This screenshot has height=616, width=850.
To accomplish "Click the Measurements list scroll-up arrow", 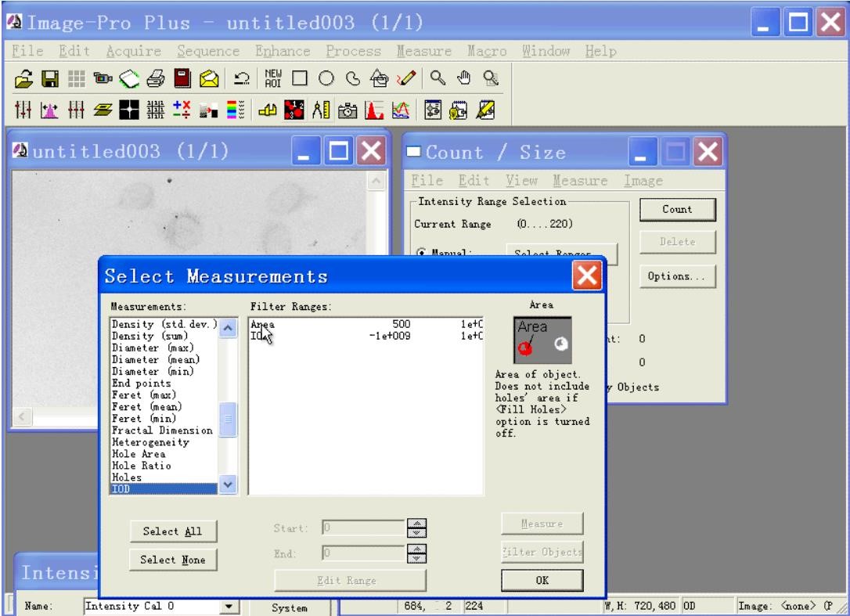I will click(229, 328).
